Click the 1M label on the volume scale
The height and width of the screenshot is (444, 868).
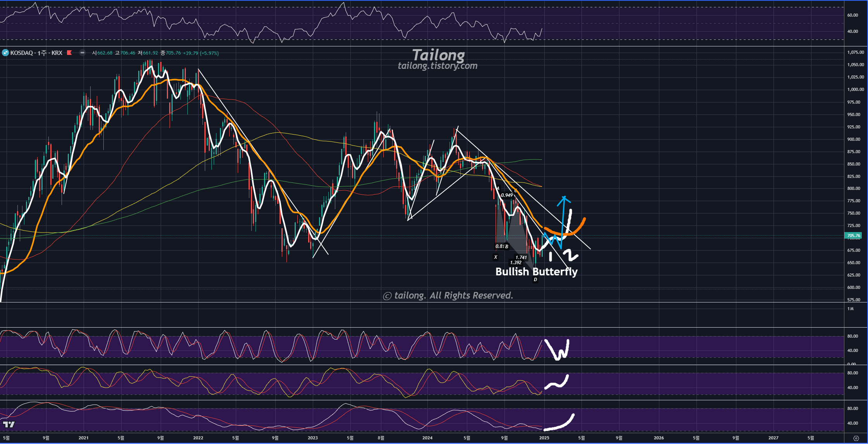[850, 309]
